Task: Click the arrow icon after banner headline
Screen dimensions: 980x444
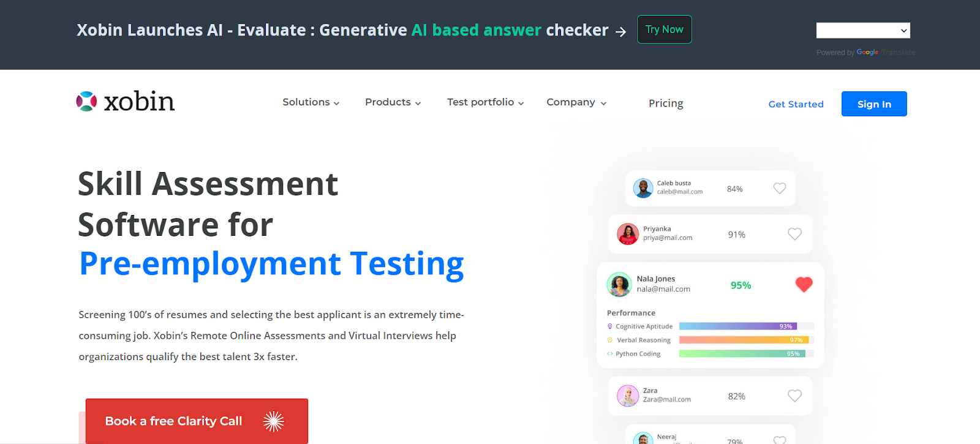Action: (620, 31)
